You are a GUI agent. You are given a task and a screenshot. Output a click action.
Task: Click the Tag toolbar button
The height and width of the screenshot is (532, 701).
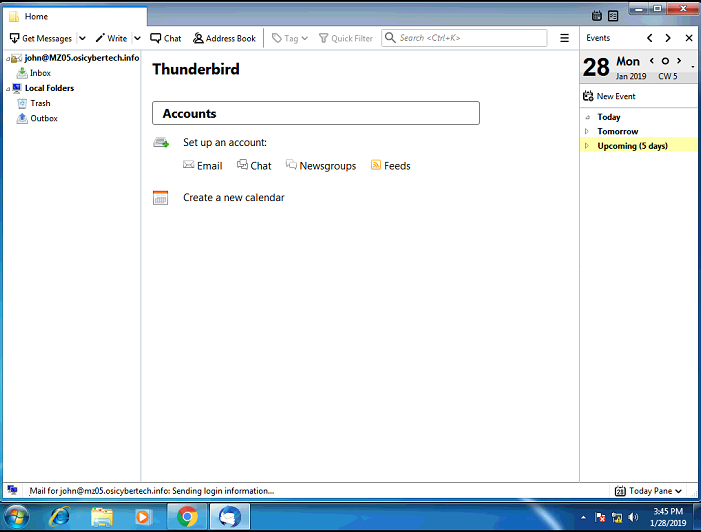click(x=290, y=38)
